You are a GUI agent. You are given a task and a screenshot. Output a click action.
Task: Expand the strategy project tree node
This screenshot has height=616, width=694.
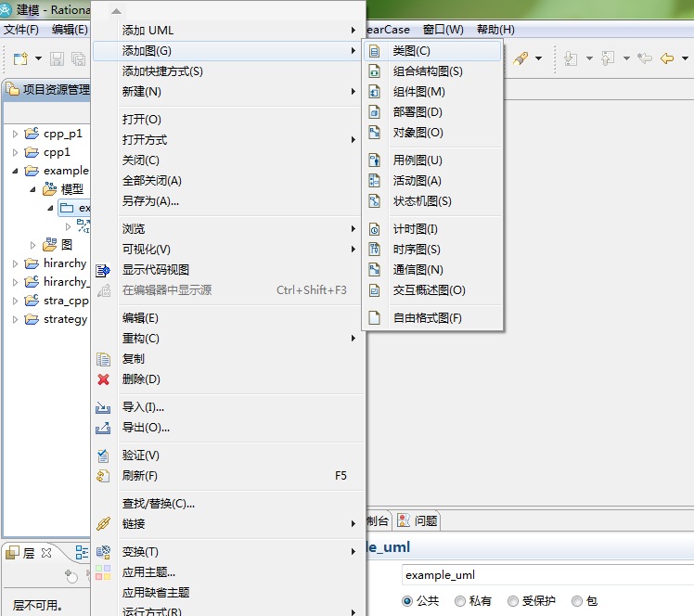pyautogui.click(x=15, y=319)
